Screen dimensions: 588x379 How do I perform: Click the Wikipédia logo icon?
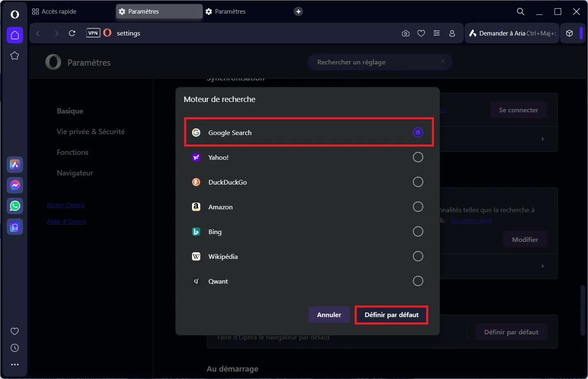click(196, 256)
